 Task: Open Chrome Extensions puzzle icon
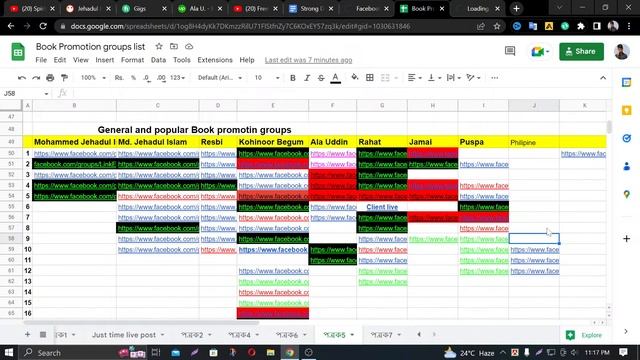(x=581, y=26)
